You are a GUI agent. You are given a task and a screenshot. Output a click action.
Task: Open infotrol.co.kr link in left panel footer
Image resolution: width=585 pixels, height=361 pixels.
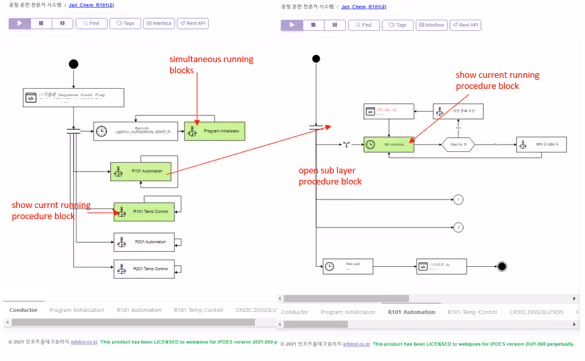(84, 342)
